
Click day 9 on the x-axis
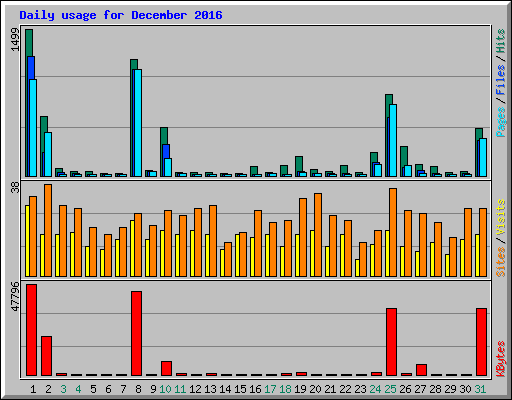tap(153, 389)
